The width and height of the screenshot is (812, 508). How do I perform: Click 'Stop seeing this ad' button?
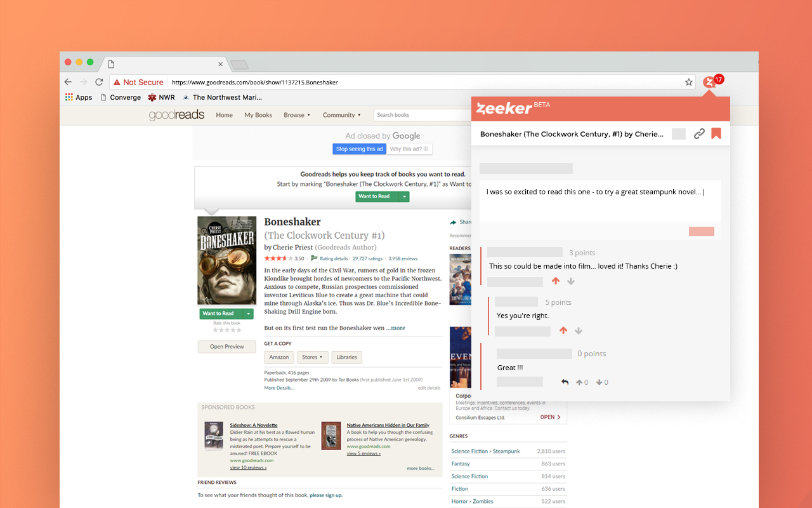[360, 149]
